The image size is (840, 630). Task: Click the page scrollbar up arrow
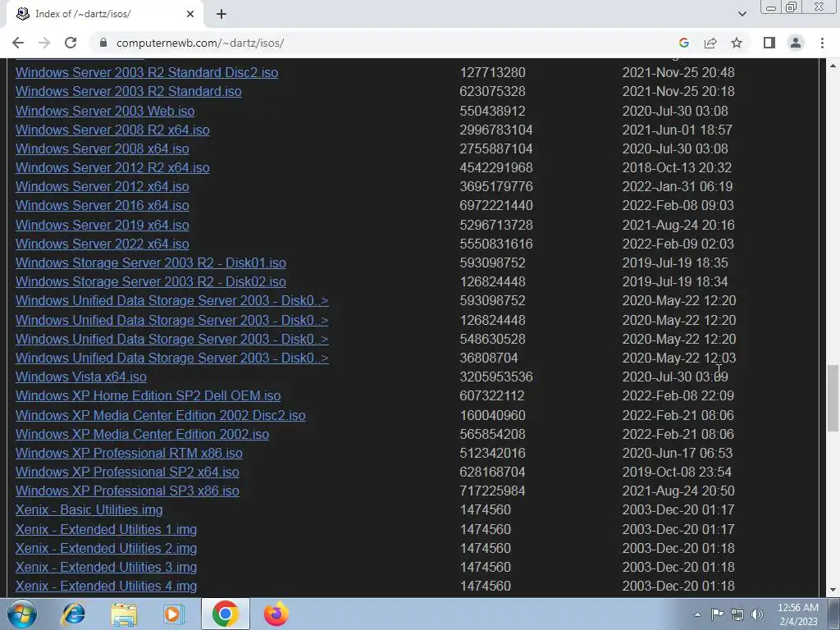click(833, 66)
